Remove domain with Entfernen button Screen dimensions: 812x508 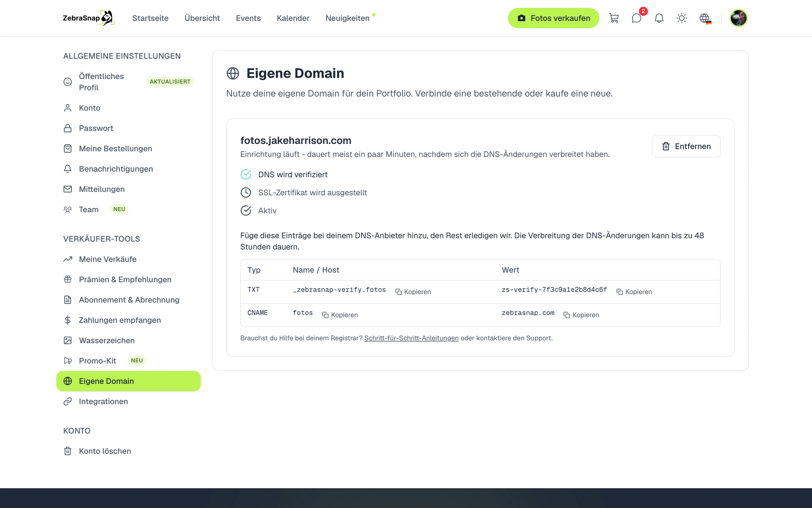pyautogui.click(x=686, y=146)
